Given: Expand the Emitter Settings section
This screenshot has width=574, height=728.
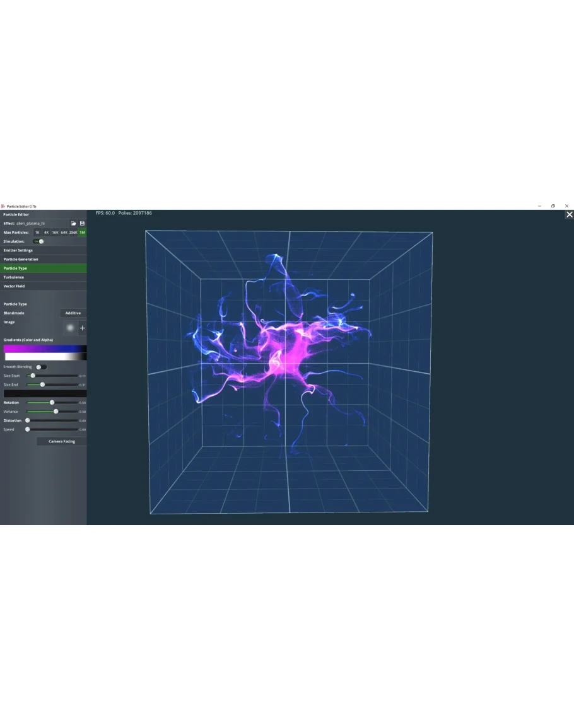Looking at the screenshot, I should [44, 250].
